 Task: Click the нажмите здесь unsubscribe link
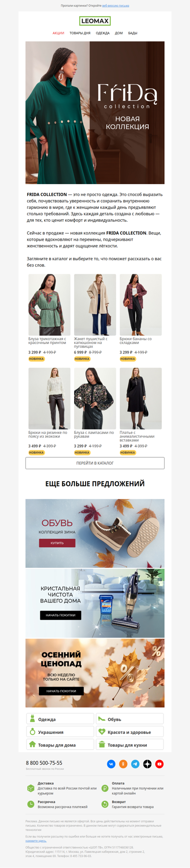[36, 841]
